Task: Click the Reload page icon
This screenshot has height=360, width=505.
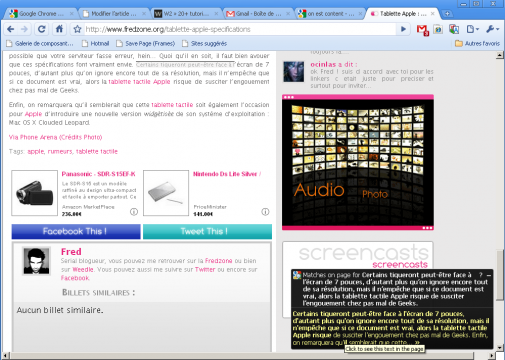Action: coord(41,29)
